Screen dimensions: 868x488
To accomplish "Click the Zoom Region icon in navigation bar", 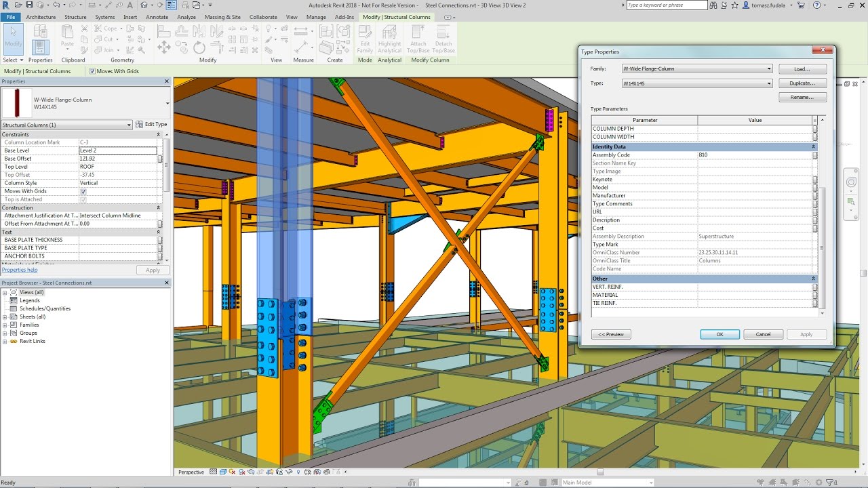I will (x=852, y=201).
